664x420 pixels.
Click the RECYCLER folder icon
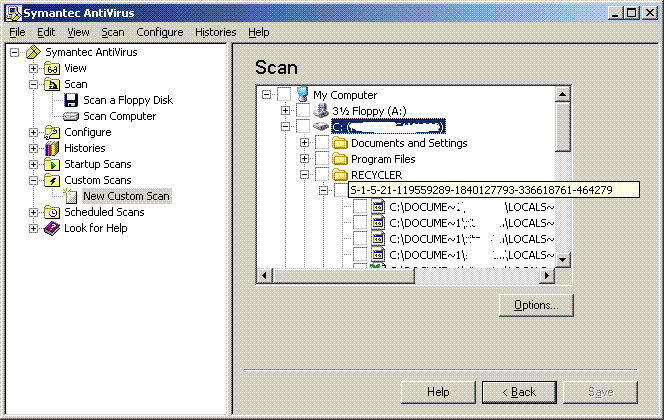pyautogui.click(x=340, y=174)
